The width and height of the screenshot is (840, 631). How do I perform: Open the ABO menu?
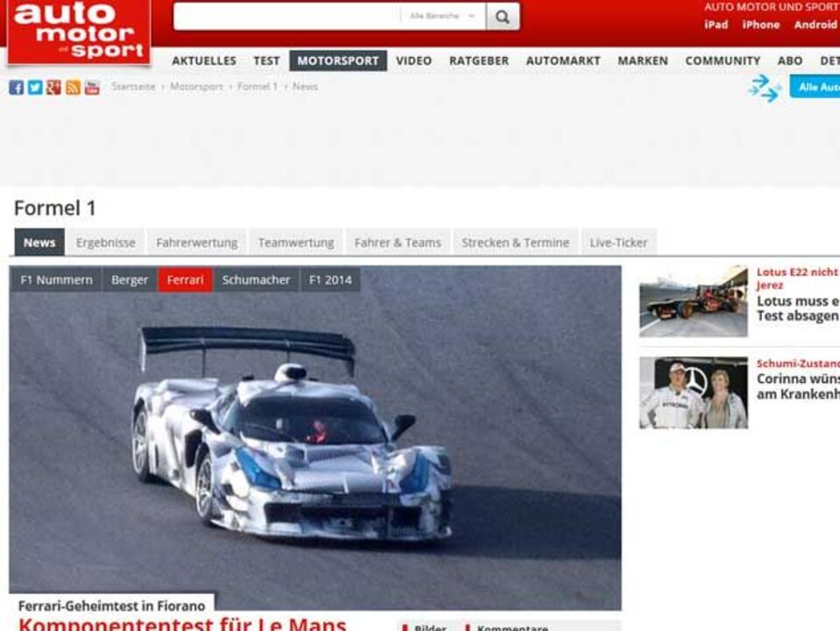[x=790, y=61]
